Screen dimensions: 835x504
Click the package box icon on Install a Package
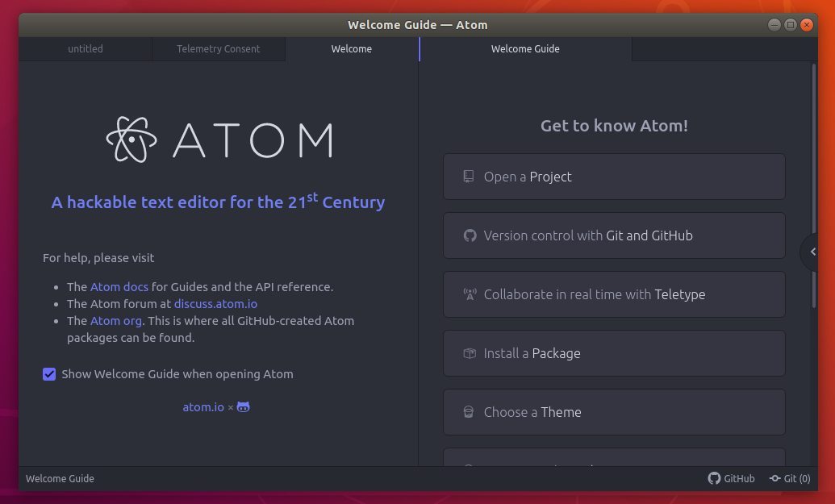pyautogui.click(x=470, y=353)
